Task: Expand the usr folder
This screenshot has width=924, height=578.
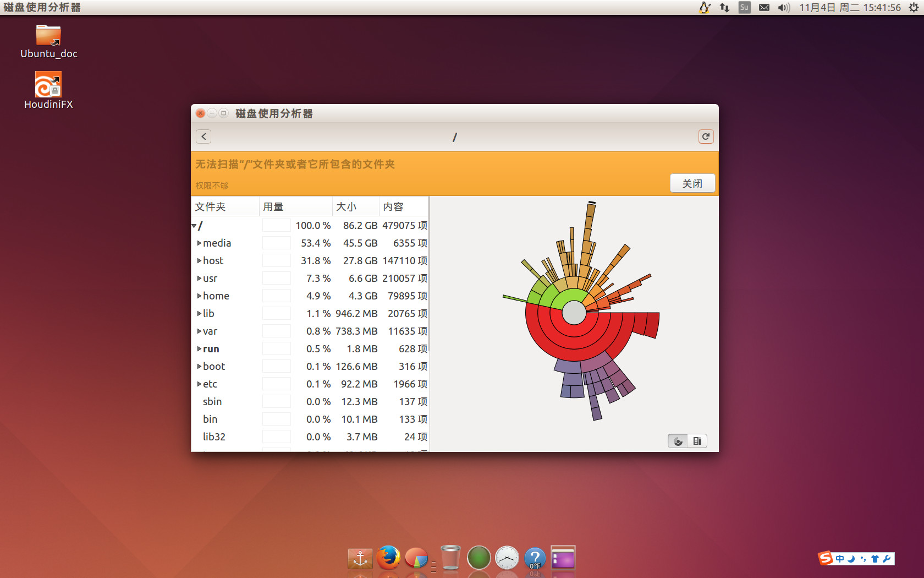Action: point(199,279)
